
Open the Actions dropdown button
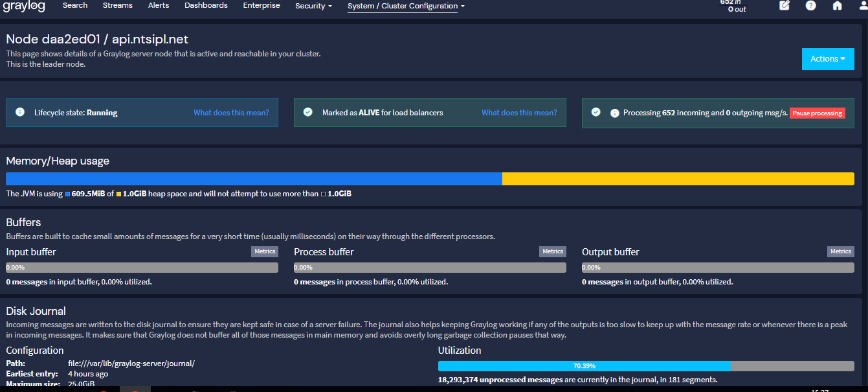coord(828,59)
